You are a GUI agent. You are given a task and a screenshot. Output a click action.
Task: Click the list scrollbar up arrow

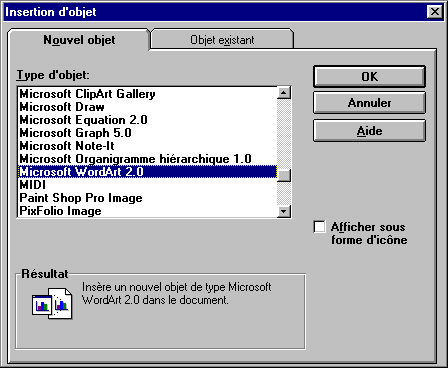click(284, 93)
